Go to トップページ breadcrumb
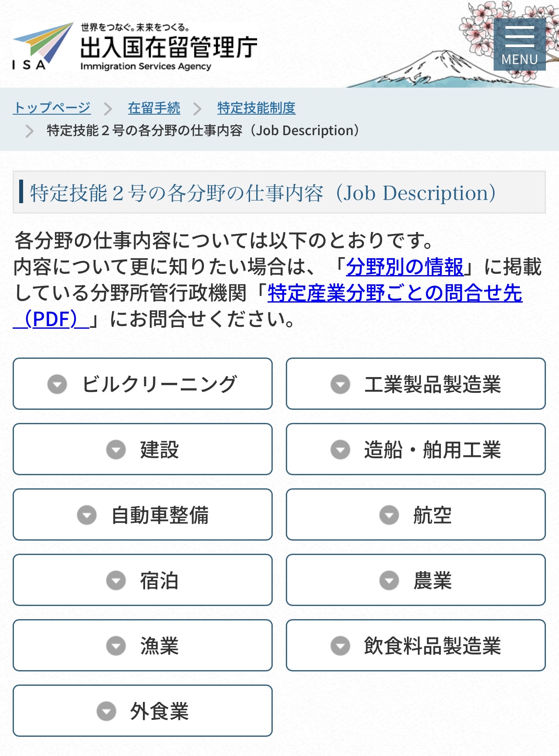559x756 pixels. [52, 108]
